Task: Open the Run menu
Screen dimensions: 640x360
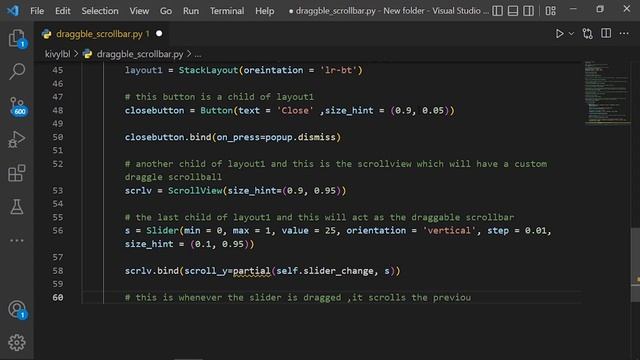Action: pyautogui.click(x=191, y=11)
